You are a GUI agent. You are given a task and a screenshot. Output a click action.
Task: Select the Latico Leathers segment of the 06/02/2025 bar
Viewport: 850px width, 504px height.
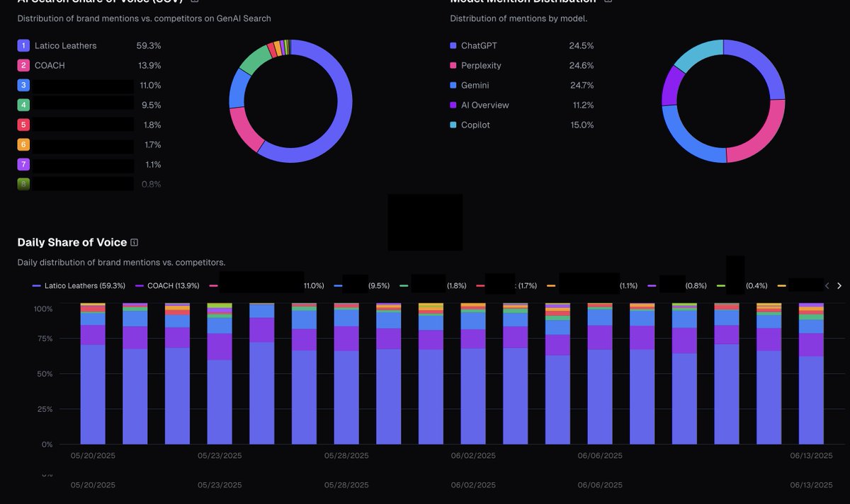(x=473, y=396)
